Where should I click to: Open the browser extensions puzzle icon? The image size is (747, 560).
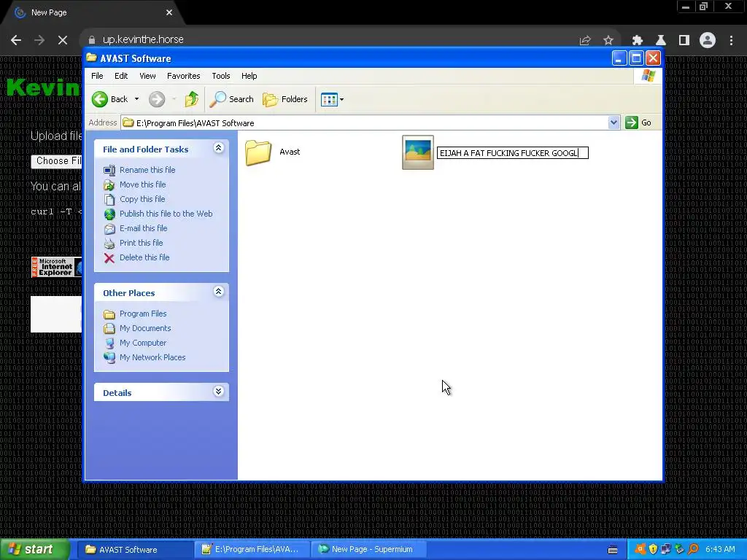point(638,41)
